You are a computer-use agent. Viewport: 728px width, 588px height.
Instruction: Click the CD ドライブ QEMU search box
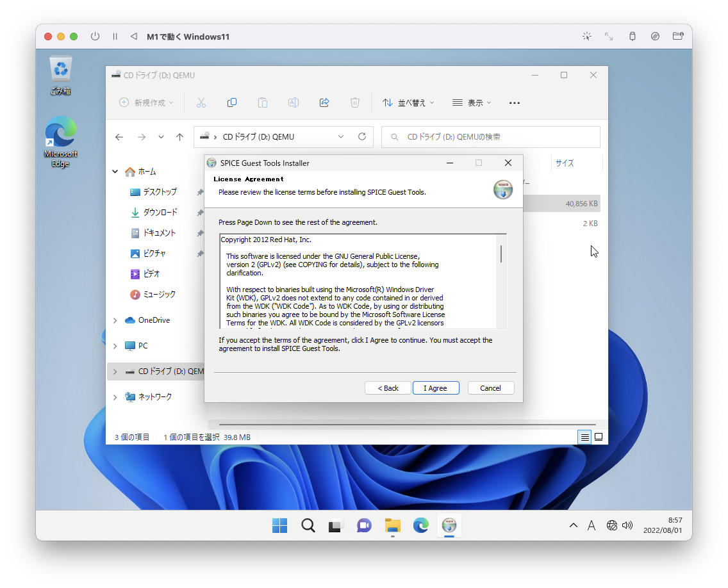(x=491, y=137)
